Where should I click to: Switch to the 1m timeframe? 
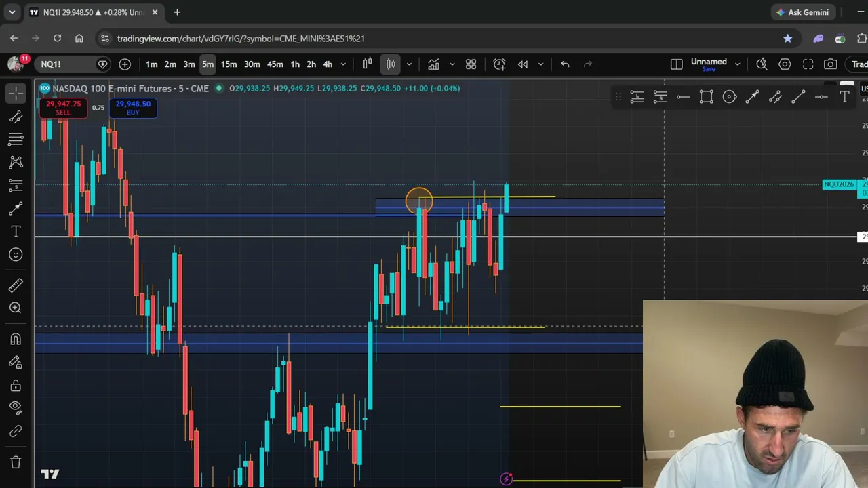[151, 64]
